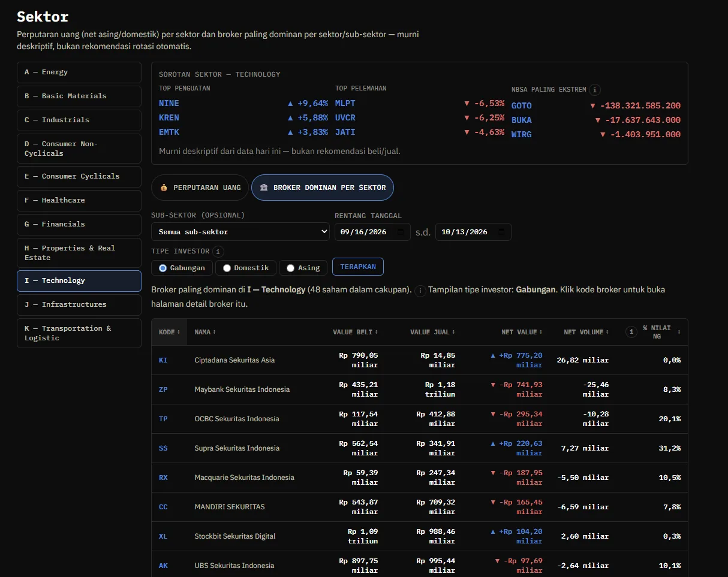Viewport: 728px width, 577px height.
Task: Open broker SS detail page
Action: pyautogui.click(x=163, y=448)
